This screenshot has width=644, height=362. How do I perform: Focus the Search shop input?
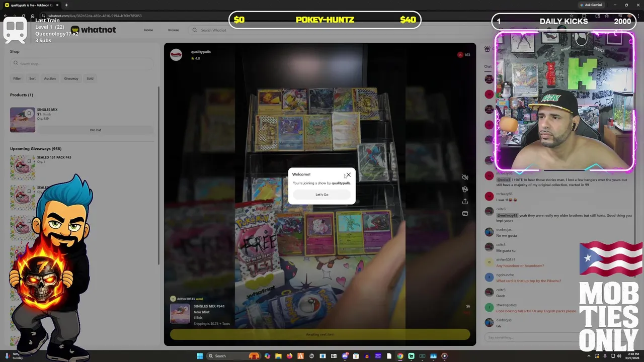82,63
